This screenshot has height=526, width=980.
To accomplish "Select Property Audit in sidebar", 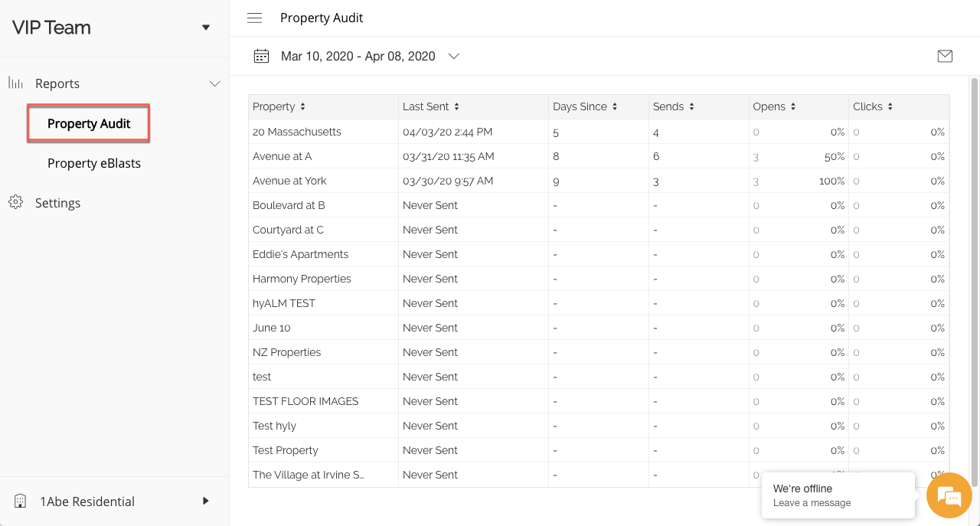I will pyautogui.click(x=89, y=123).
